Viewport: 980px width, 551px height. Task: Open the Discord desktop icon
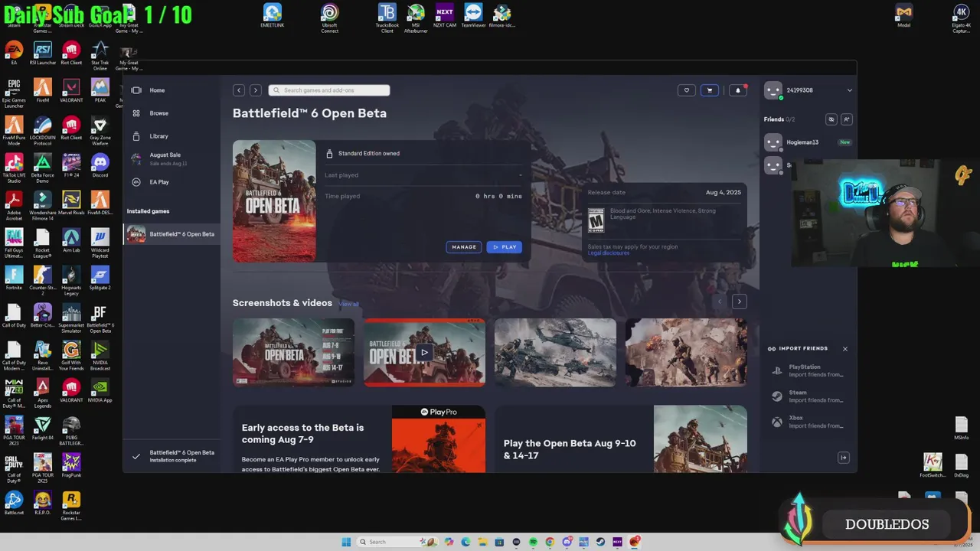pos(100,166)
